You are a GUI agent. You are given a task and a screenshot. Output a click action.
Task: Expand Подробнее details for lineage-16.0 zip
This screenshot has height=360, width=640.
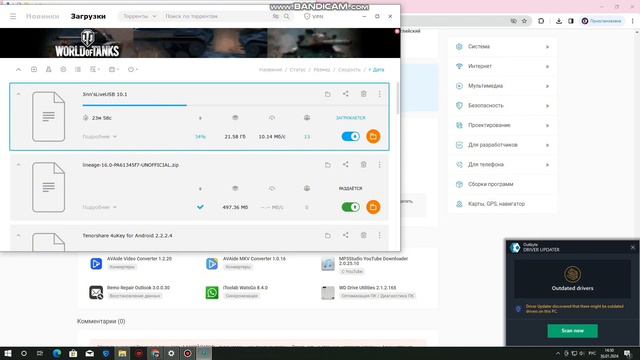coord(100,207)
